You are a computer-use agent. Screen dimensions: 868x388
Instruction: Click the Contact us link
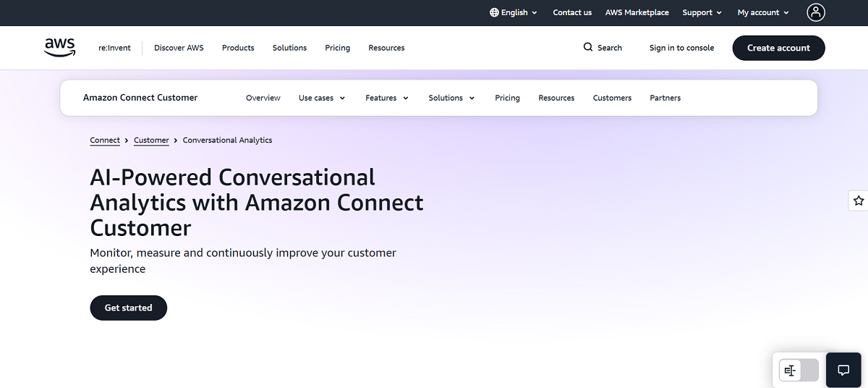(572, 12)
